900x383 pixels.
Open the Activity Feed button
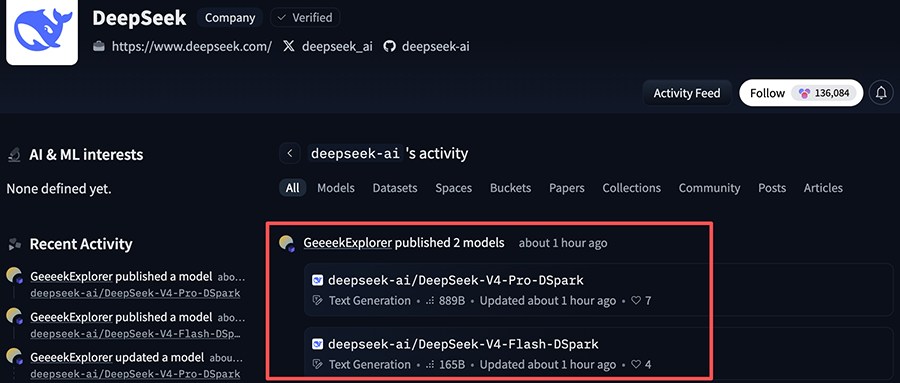(687, 93)
